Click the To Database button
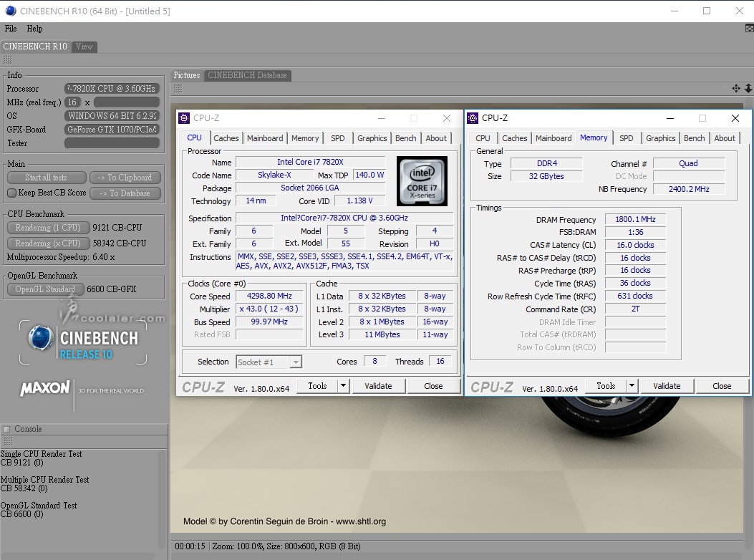The width and height of the screenshot is (754, 560). (125, 193)
